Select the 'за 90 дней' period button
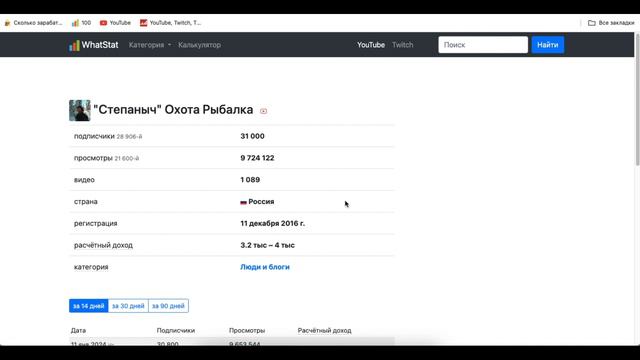 pyautogui.click(x=168, y=306)
